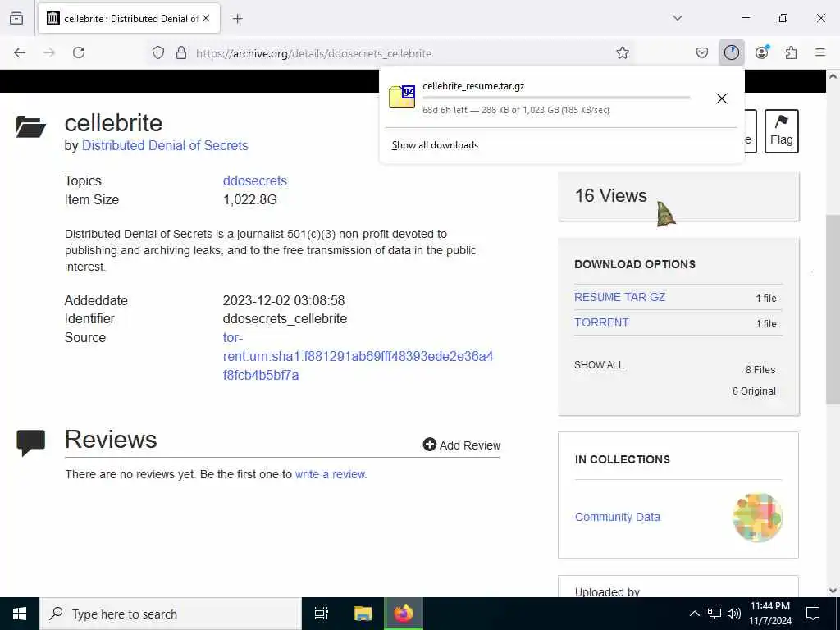Click the page vertical scrollbar thumb
Screen dimensions: 840x630
(x=833, y=309)
